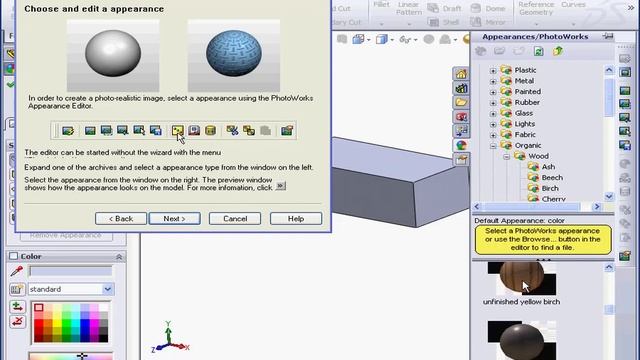Open the Design Library chart icon tab

click(461, 88)
